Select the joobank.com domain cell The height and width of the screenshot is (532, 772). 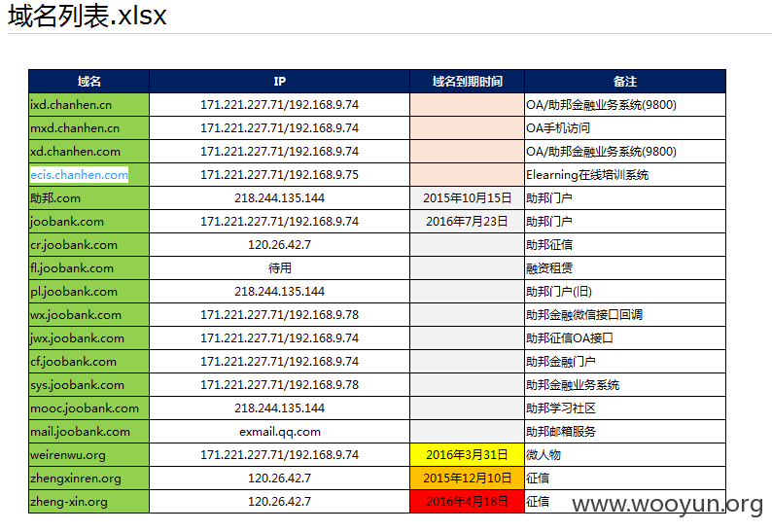[x=89, y=221]
